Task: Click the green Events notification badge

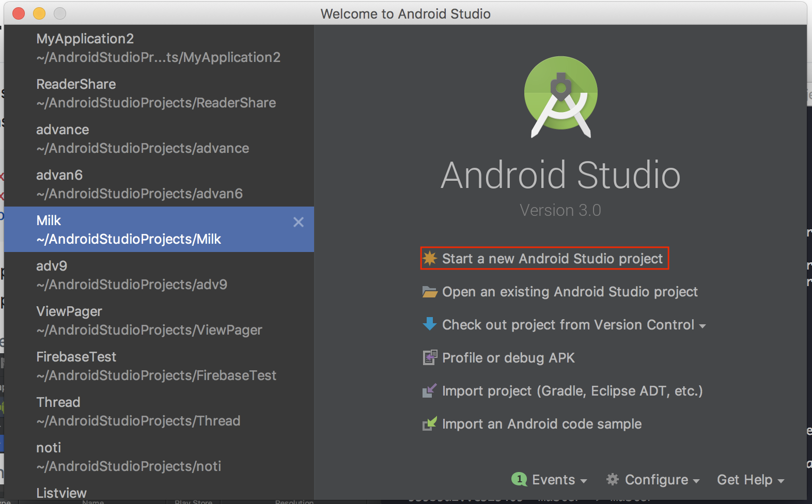Action: point(519,479)
